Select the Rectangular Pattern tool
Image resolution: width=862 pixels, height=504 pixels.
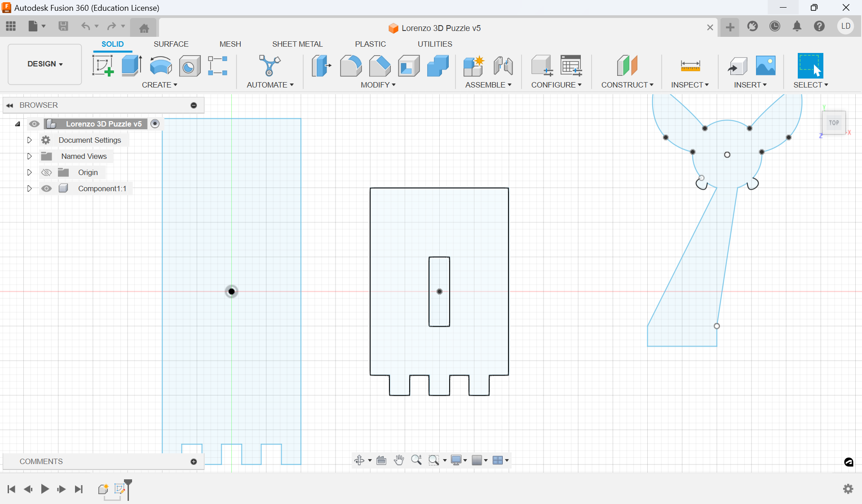click(x=218, y=66)
